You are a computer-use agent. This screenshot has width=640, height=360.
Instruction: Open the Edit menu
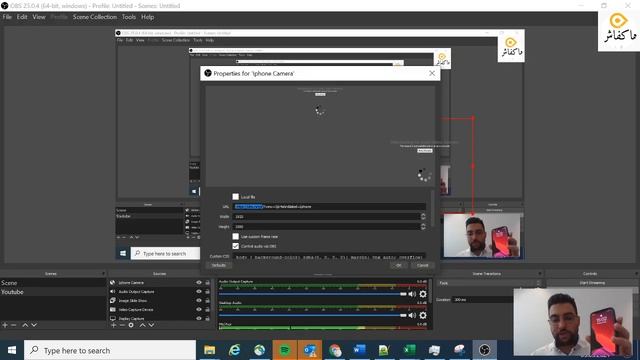tap(22, 17)
